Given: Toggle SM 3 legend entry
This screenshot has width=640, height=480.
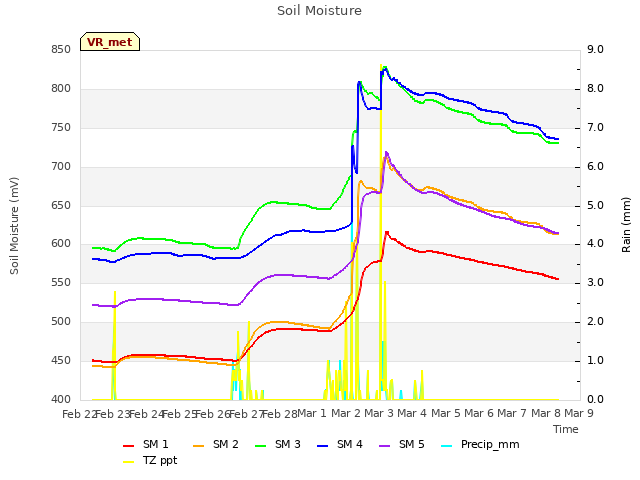Looking at the screenshot, I should click(x=278, y=444).
